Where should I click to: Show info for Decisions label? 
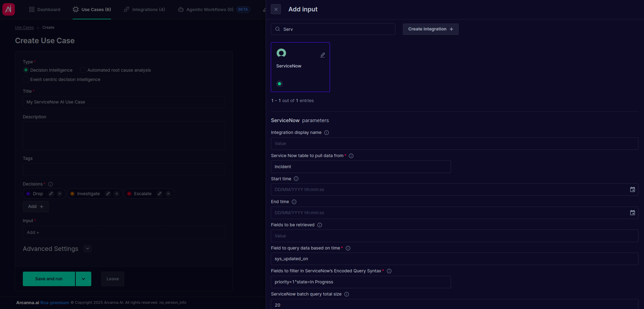[x=50, y=184]
